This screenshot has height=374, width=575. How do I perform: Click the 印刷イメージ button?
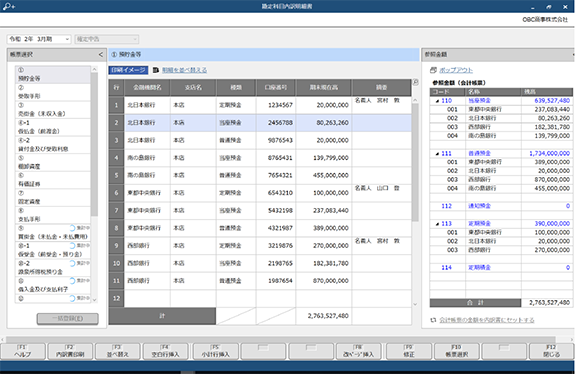(x=128, y=70)
